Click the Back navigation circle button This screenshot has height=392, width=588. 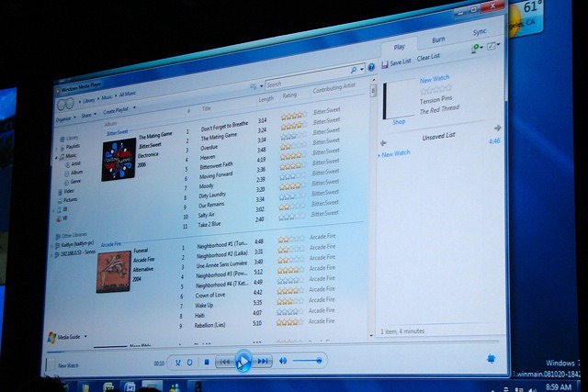61,105
